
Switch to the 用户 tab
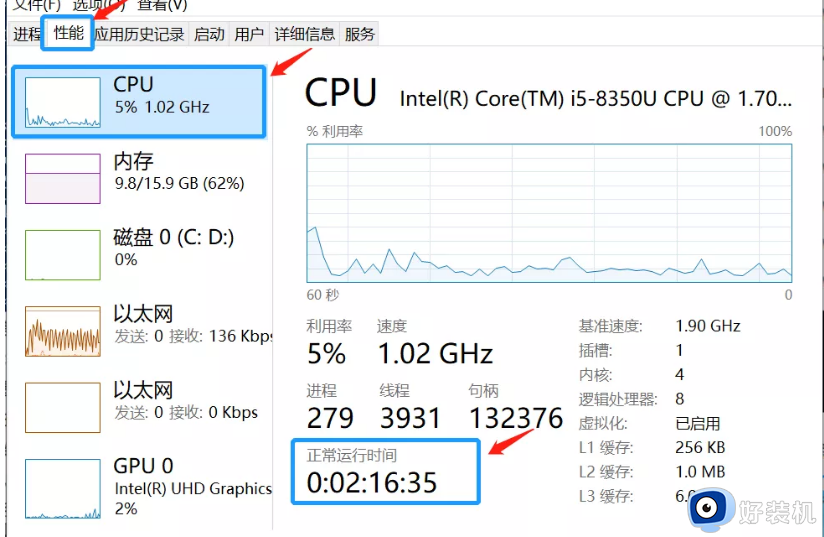249,34
